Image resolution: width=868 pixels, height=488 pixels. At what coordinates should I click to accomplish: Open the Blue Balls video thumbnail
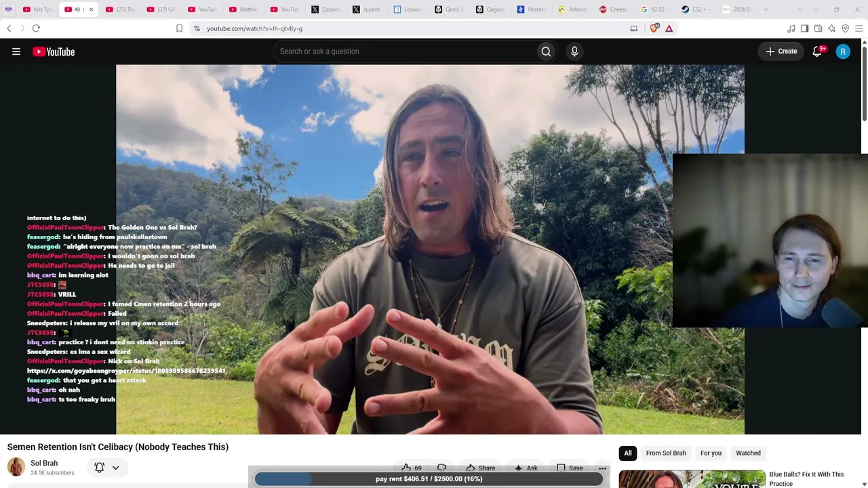point(692,479)
